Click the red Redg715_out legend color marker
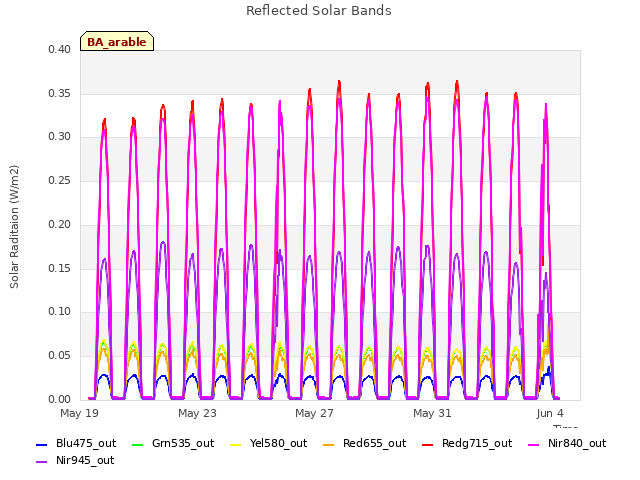Viewport: 640px width, 480px height. (427, 444)
